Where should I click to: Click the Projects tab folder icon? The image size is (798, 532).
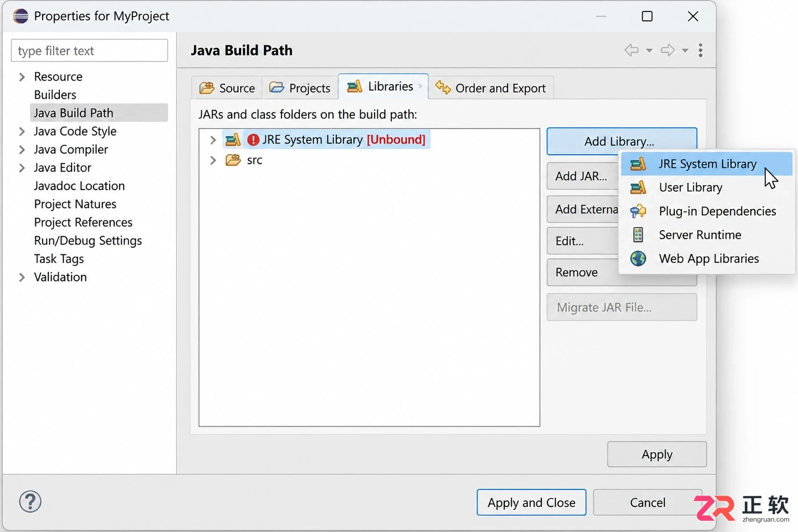[277, 88]
